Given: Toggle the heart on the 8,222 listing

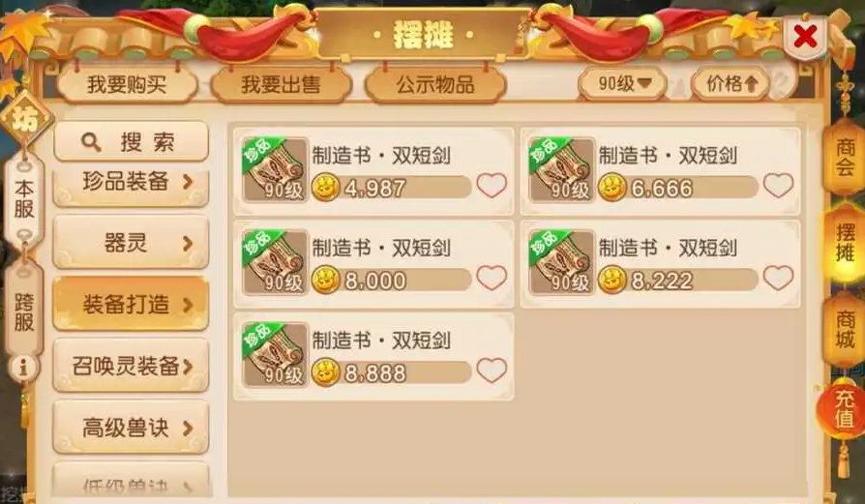Looking at the screenshot, I should pyautogui.click(x=778, y=278).
